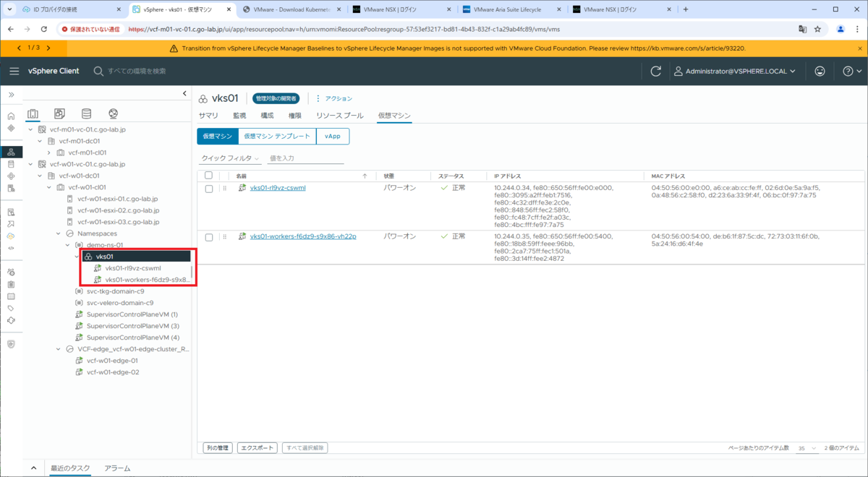Screen dimensions: 868x477
Task: Open the クイック フィルタ dropdown
Action: pyautogui.click(x=231, y=158)
